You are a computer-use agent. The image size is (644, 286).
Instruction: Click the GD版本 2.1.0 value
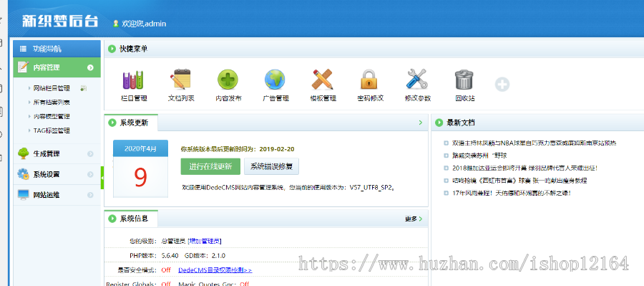[x=218, y=256]
